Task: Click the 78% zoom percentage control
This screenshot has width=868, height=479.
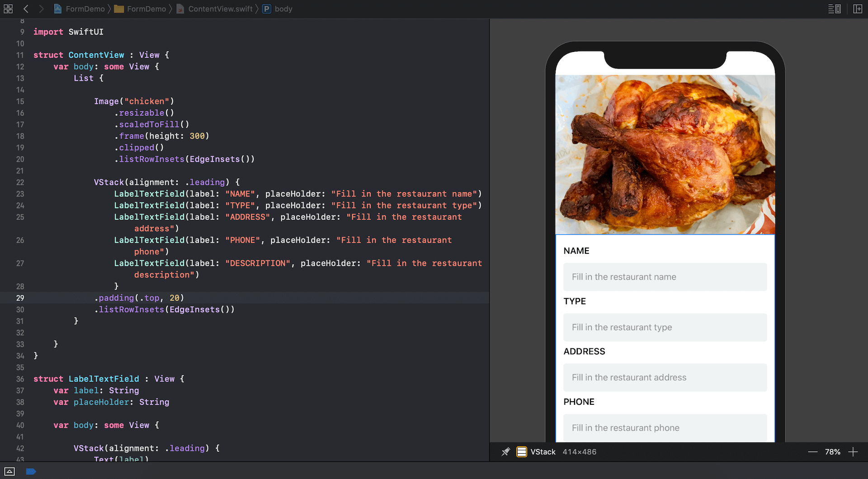Action: [833, 451]
